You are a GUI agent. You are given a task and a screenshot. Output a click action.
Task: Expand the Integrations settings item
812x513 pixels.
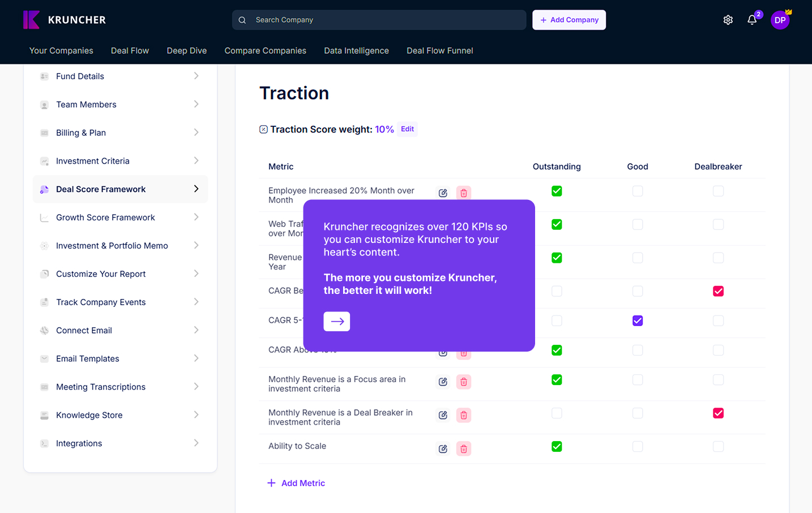coord(120,443)
